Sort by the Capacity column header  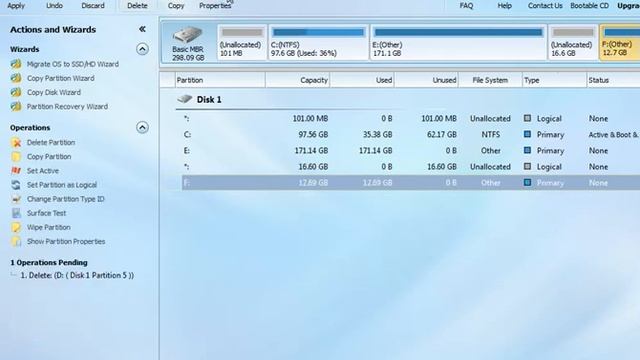pyautogui.click(x=298, y=80)
